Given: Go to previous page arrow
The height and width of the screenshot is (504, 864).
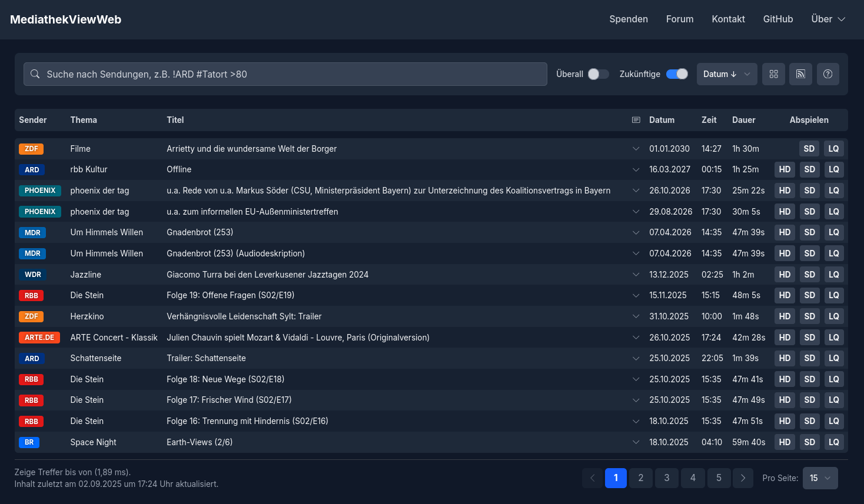Looking at the screenshot, I should pos(593,478).
